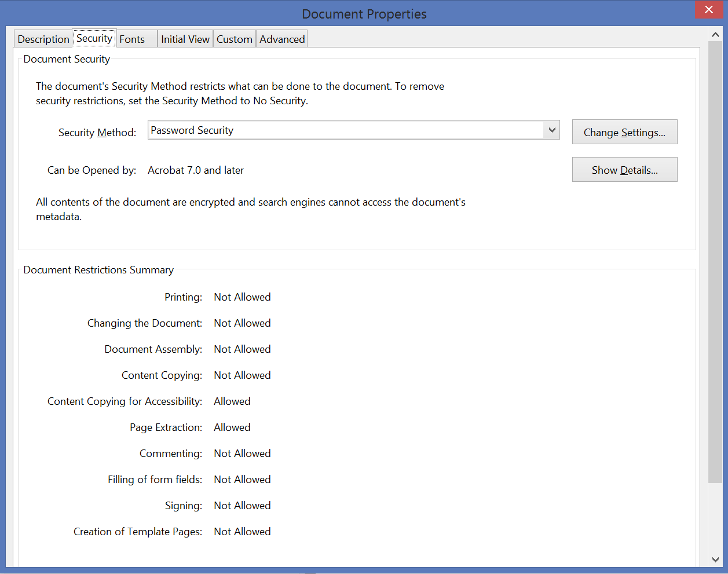Image resolution: width=728 pixels, height=574 pixels.
Task: Select the Can be Opened by value text
Action: [196, 170]
